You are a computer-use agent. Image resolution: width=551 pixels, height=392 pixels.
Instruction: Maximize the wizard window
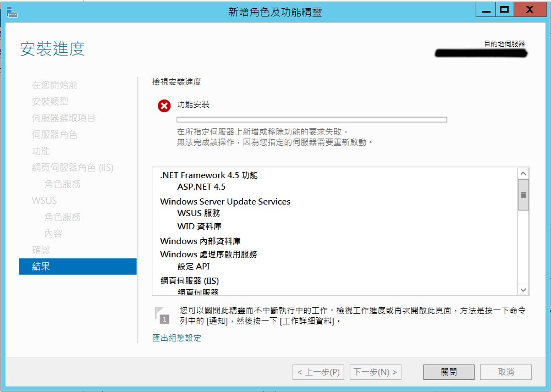click(x=505, y=10)
